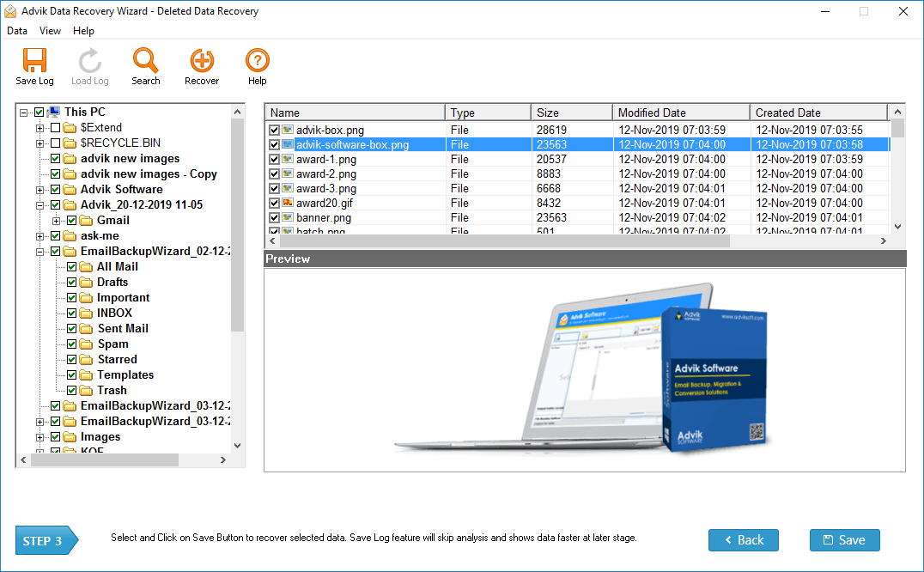Uncheck the Important folder checkbox
The image size is (924, 572).
point(72,297)
